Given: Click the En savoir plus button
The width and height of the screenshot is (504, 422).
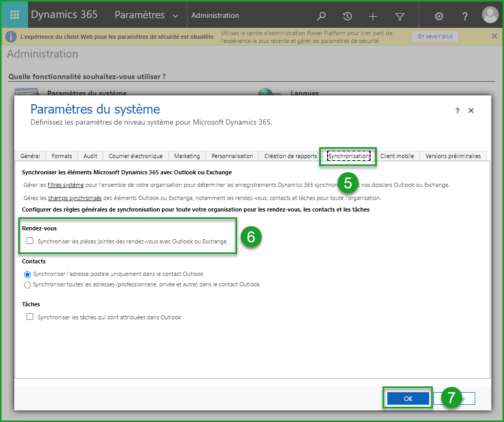Looking at the screenshot, I should coord(435,37).
